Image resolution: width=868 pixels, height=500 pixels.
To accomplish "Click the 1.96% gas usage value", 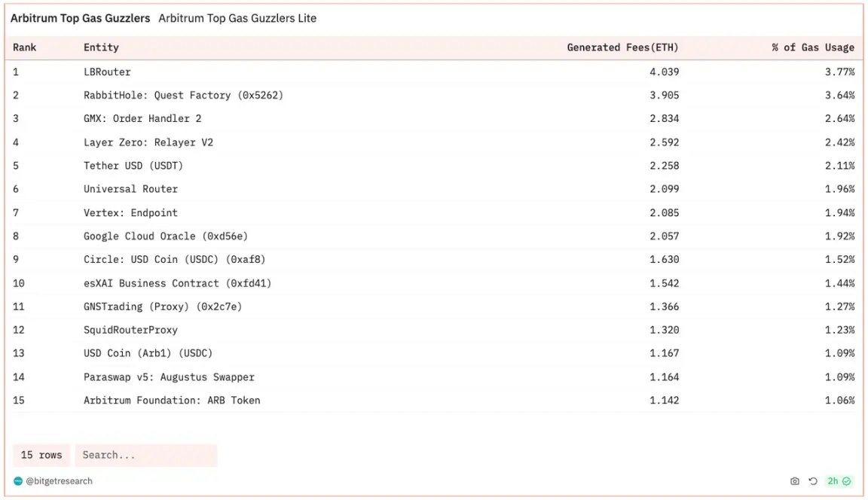I will click(x=840, y=188).
